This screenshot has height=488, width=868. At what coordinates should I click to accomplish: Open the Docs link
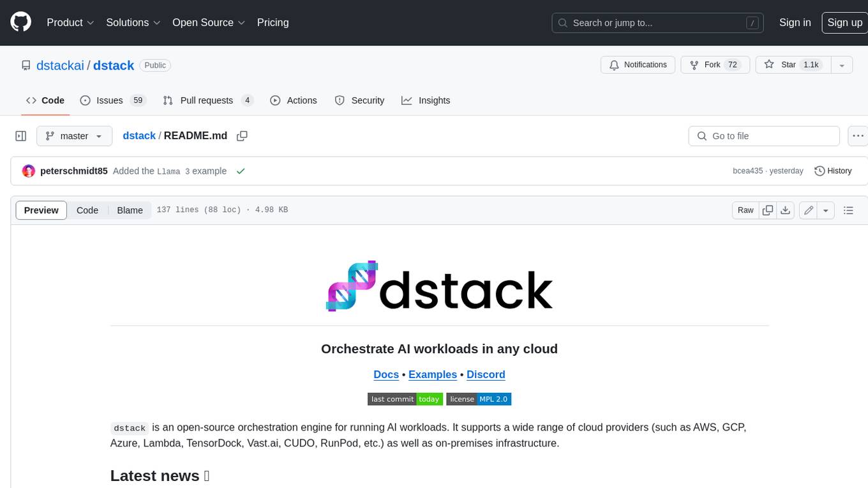[x=386, y=375]
